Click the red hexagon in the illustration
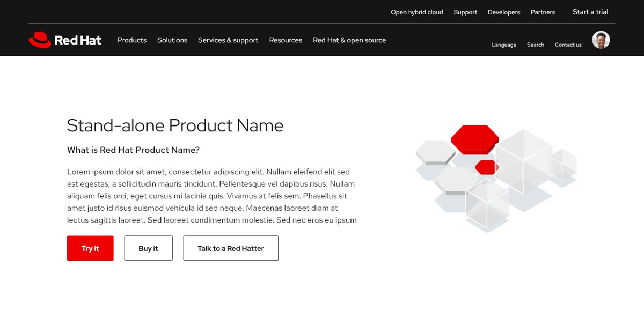644x318 pixels. [x=474, y=139]
